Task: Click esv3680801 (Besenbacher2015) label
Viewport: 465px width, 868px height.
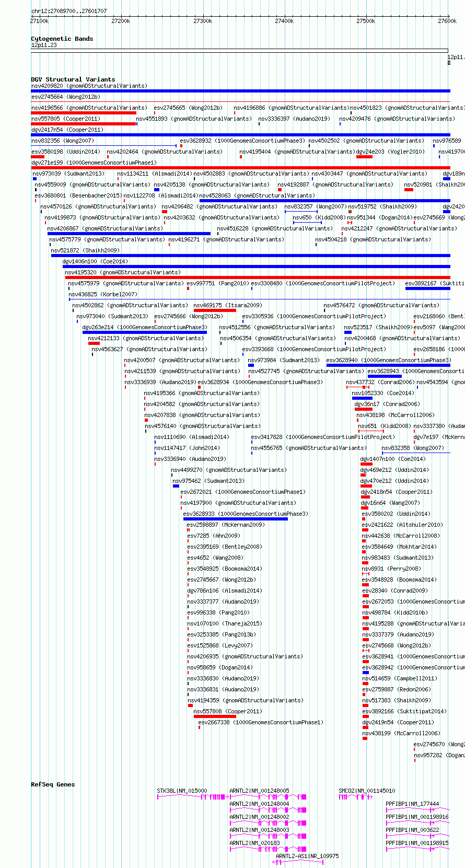Action: point(78,195)
